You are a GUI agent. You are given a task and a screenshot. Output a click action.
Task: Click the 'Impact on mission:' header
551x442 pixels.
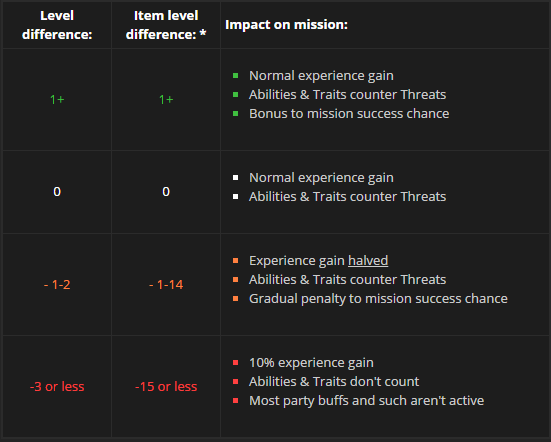[x=286, y=25]
